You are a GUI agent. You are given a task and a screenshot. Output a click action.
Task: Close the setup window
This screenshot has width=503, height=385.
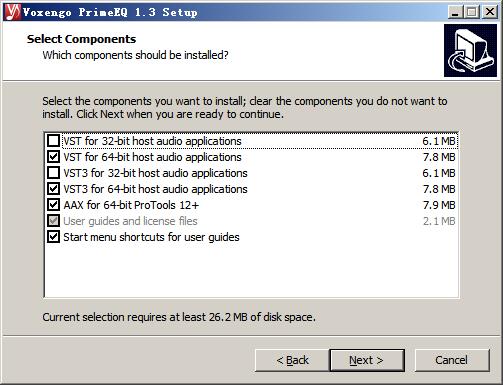point(490,12)
